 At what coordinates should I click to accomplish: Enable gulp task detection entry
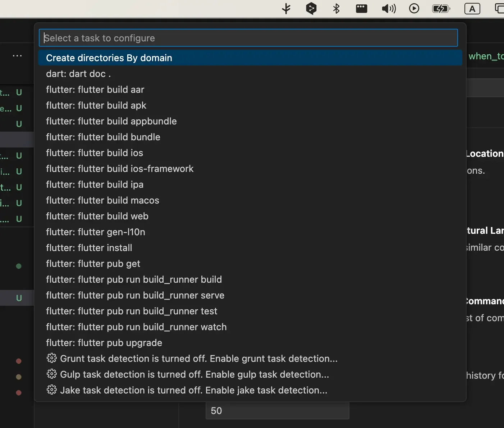click(x=250, y=374)
